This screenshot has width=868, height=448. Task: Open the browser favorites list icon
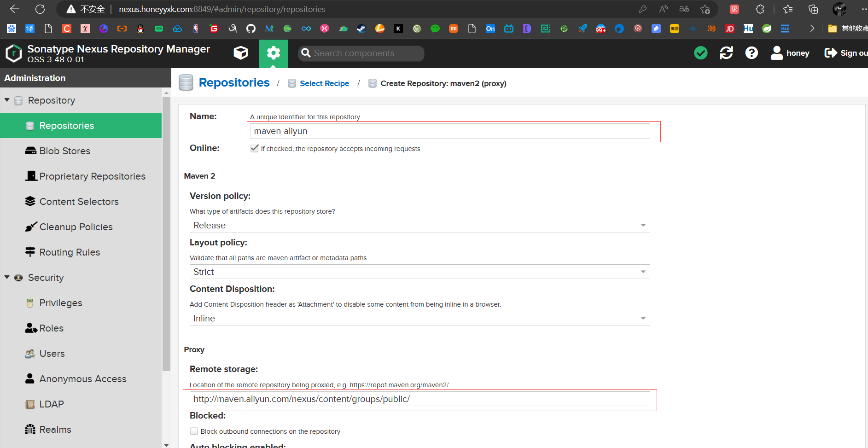788,9
